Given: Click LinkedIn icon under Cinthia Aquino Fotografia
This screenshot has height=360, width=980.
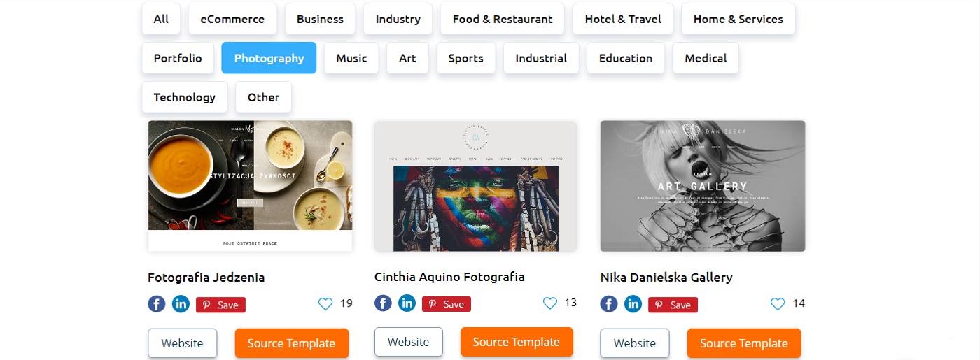Looking at the screenshot, I should [x=407, y=303].
